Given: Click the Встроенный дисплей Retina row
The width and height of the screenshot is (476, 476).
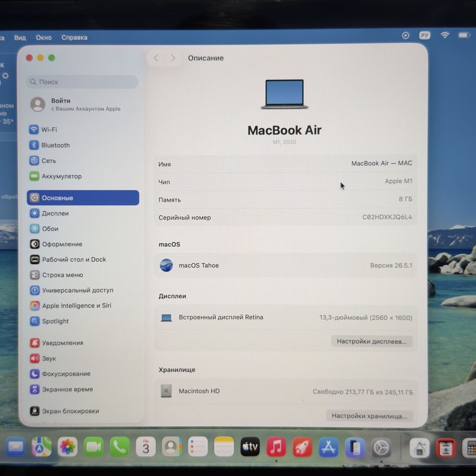Looking at the screenshot, I should (x=285, y=317).
